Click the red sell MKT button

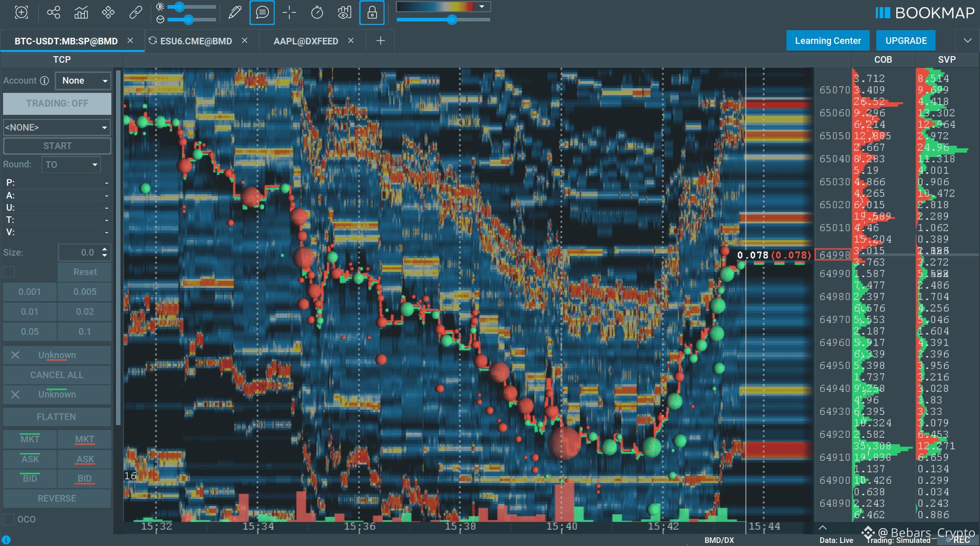click(85, 439)
